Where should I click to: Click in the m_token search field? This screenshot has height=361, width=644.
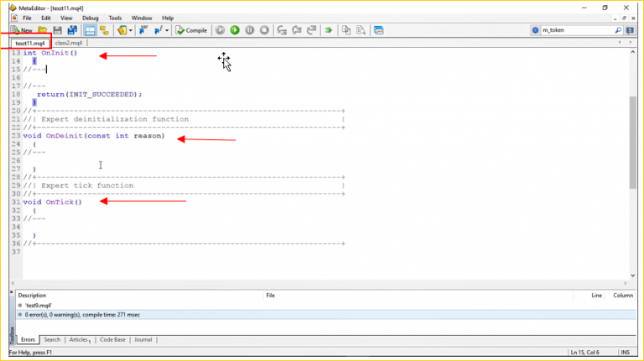click(x=577, y=30)
